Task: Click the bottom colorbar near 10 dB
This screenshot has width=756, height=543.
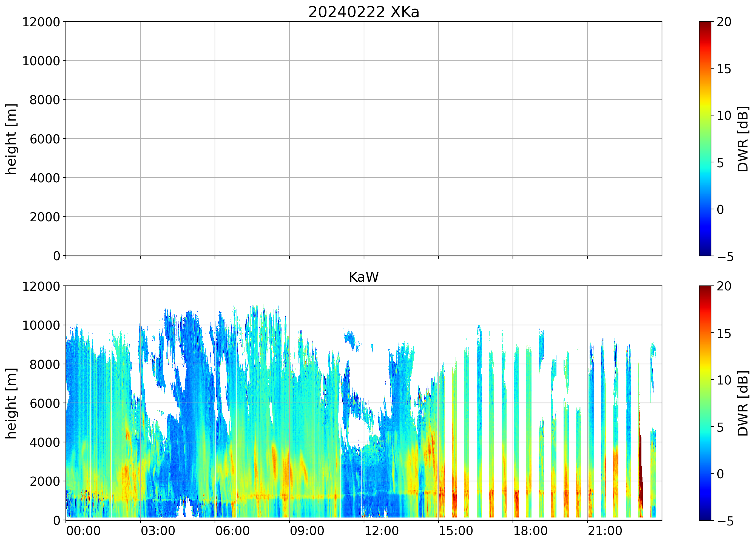Action: (x=705, y=380)
